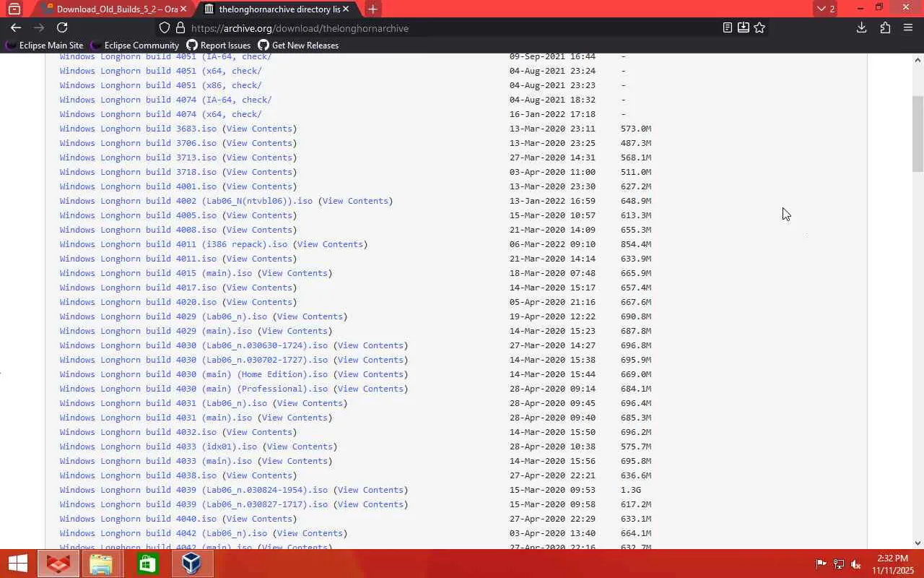924x578 pixels.
Task: Open a new tab with plus button
Action: click(372, 9)
